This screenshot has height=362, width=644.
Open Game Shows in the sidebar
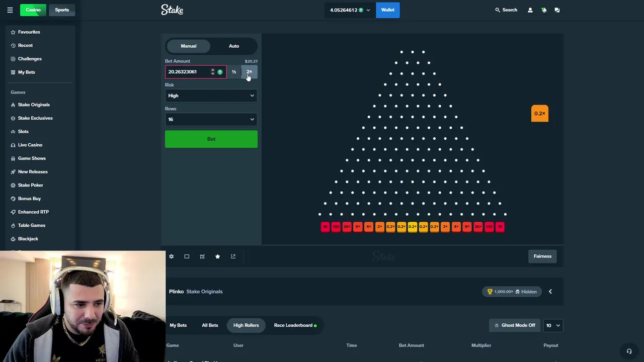point(32,158)
